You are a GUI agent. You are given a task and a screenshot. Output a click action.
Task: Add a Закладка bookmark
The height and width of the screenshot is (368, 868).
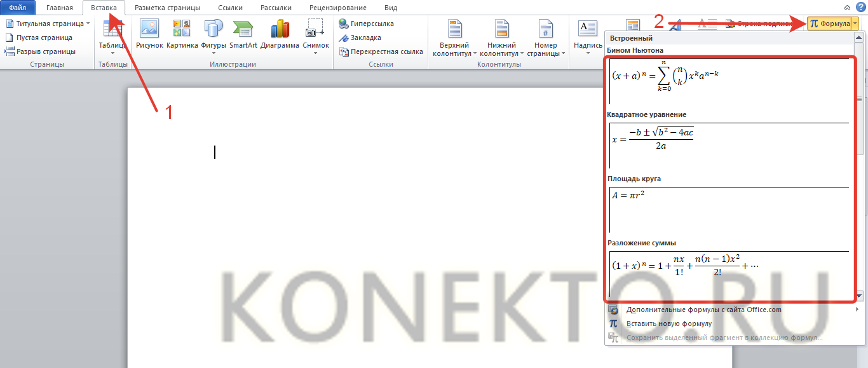point(360,37)
